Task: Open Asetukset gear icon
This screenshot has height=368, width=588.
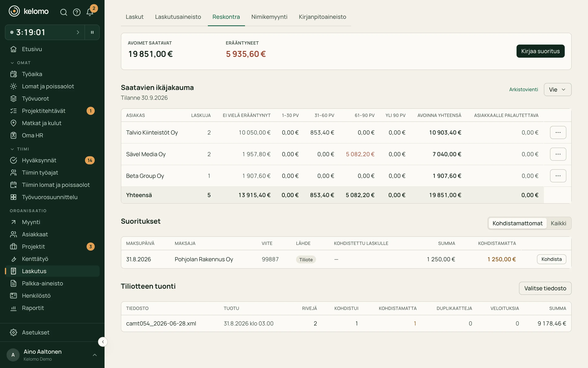Action: pos(14,332)
